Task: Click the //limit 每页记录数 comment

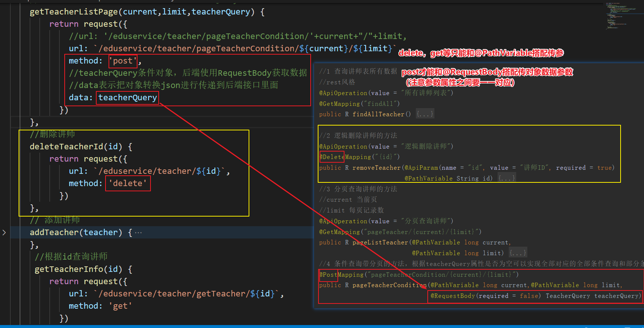Action: [x=352, y=210]
